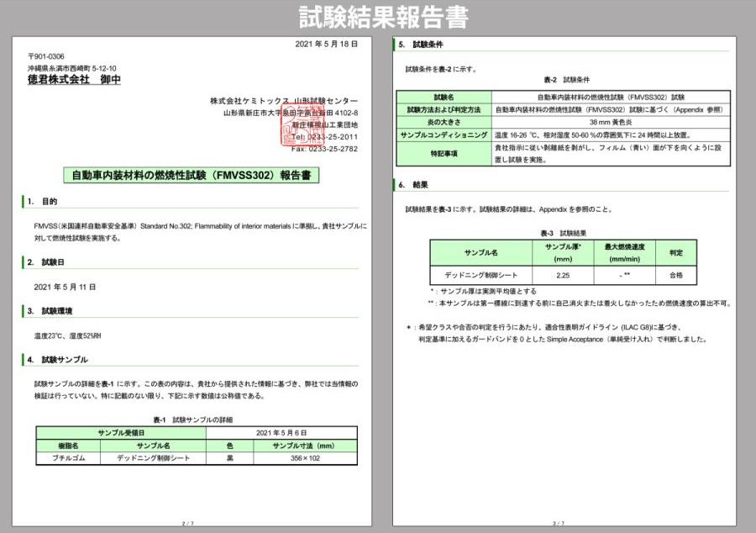Click the 最大燃焼速度 column header
This screenshot has height=533, width=756.
point(624,252)
